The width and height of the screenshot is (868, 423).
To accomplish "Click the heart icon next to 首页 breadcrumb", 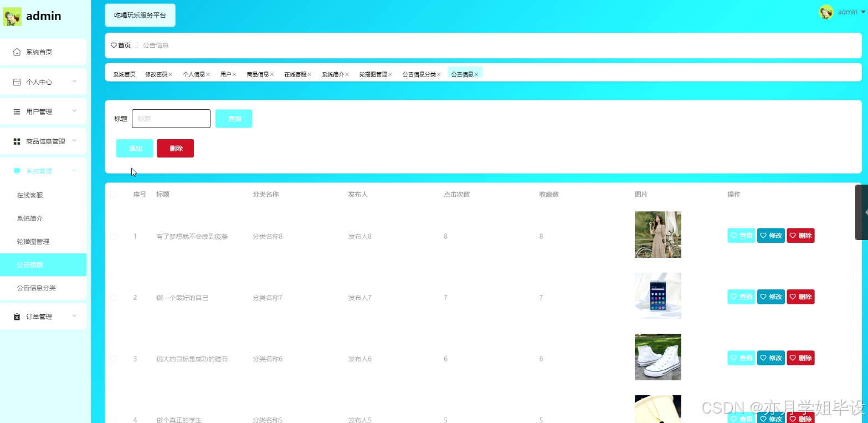I will pos(114,45).
